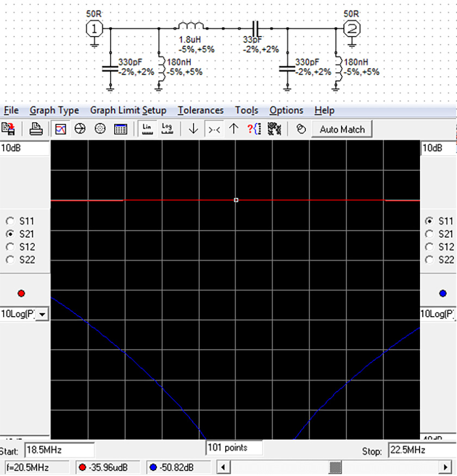457x476 pixels.
Task: Open left 10Log(P) format dropdown
Action: coord(42,314)
